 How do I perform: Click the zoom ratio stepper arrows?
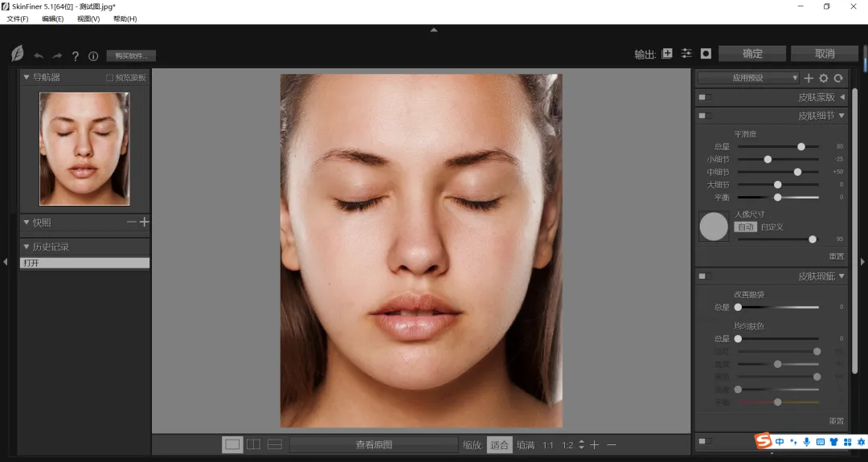[x=581, y=445]
